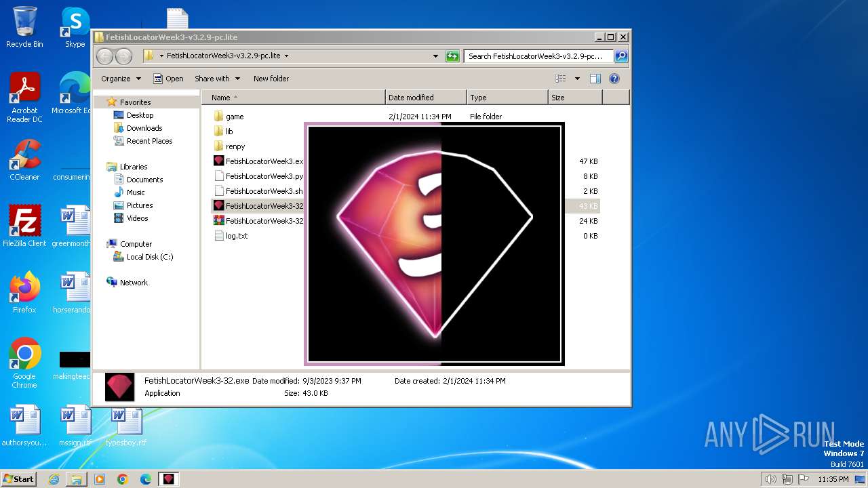Open Desktop in the navigation pane
This screenshot has width=868, height=488.
click(x=140, y=115)
